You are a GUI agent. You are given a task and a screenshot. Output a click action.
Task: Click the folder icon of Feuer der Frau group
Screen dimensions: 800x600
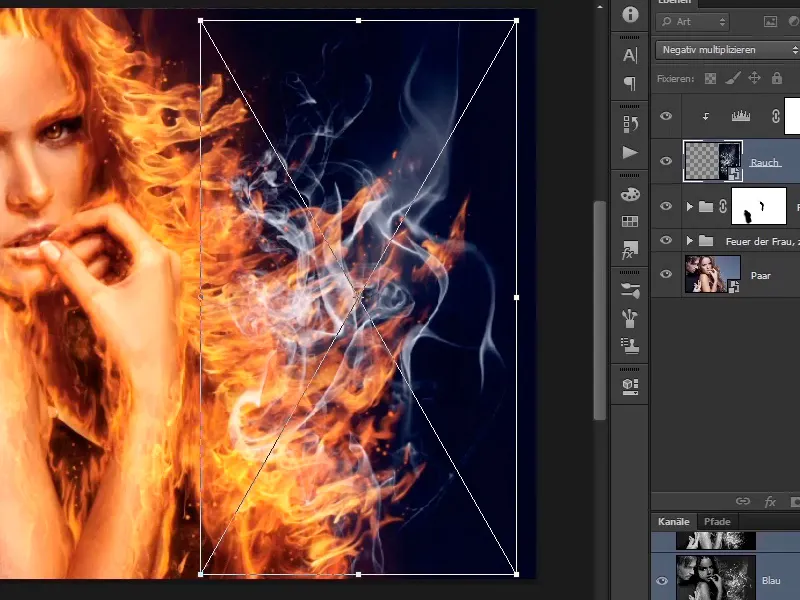coord(706,241)
